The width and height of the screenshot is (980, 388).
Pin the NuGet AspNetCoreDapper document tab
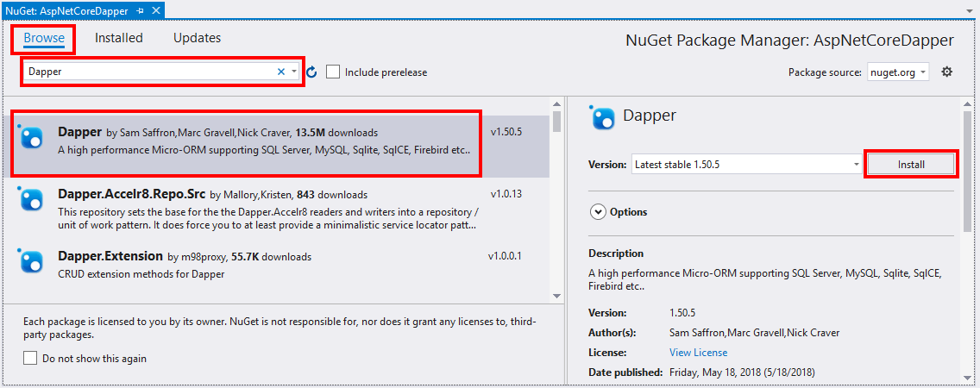click(x=141, y=10)
